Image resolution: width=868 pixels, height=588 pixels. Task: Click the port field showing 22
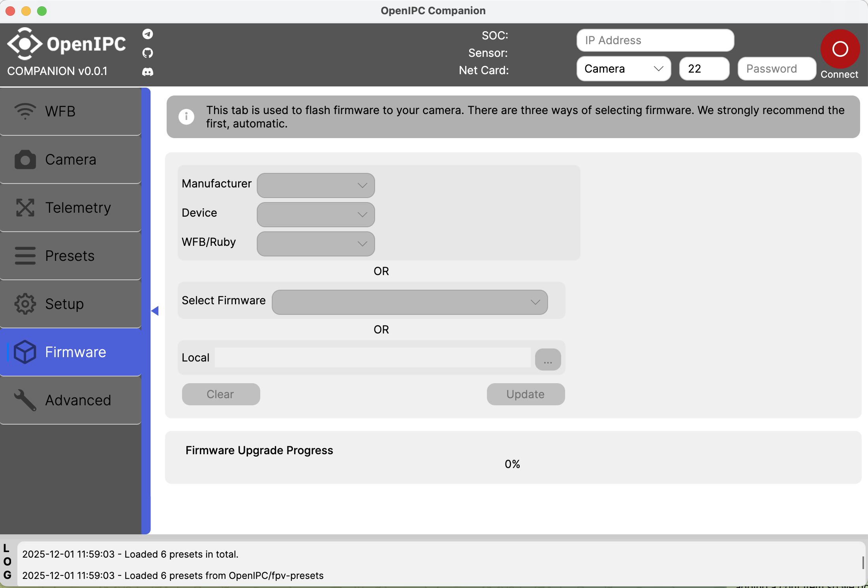pos(704,69)
